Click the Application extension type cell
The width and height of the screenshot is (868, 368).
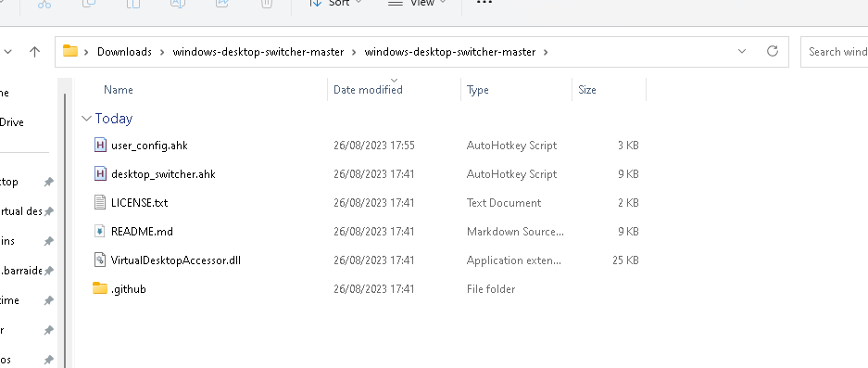[x=514, y=260]
